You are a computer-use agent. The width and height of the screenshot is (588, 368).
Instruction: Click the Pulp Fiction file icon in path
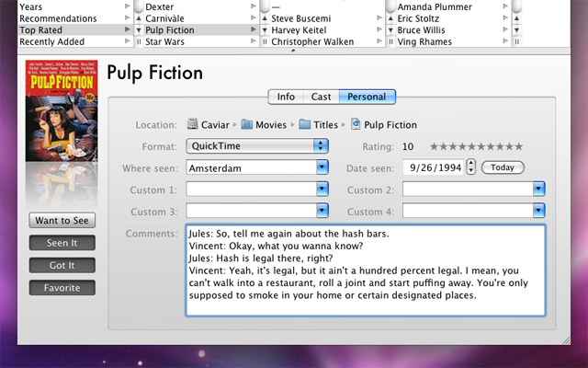(356, 124)
